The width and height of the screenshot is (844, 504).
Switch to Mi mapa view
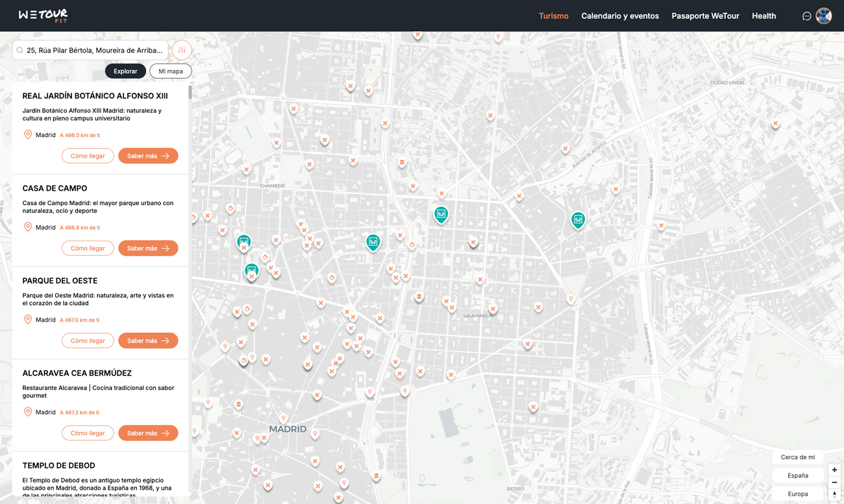click(171, 71)
